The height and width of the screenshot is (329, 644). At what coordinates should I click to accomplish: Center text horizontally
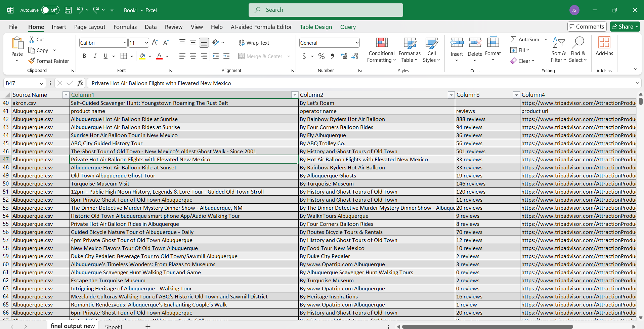193,56
